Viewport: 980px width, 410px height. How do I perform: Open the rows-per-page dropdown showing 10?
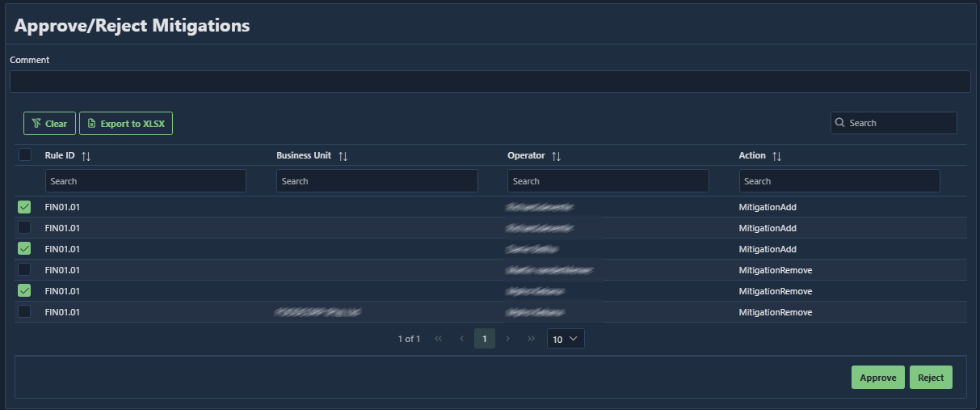(x=566, y=339)
